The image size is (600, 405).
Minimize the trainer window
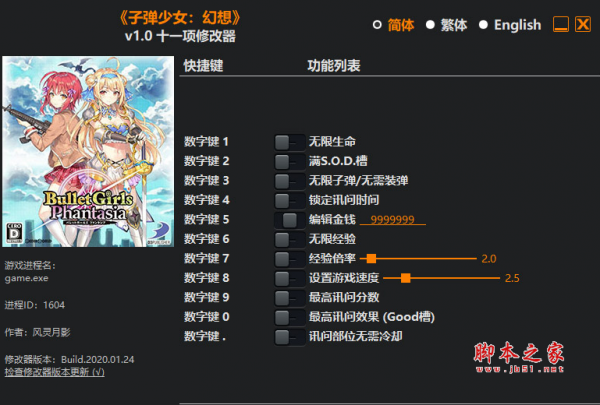coord(561,24)
